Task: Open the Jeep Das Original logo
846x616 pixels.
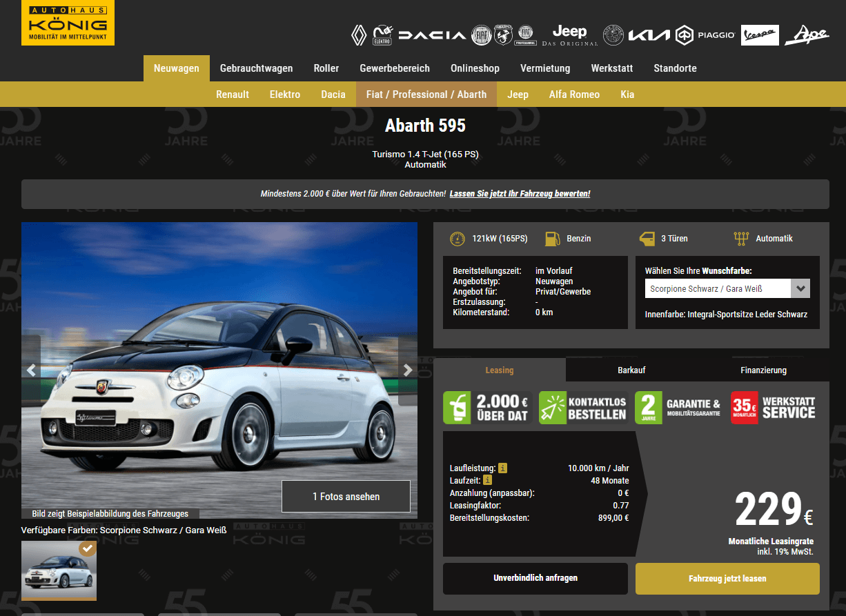Action: pyautogui.click(x=569, y=35)
